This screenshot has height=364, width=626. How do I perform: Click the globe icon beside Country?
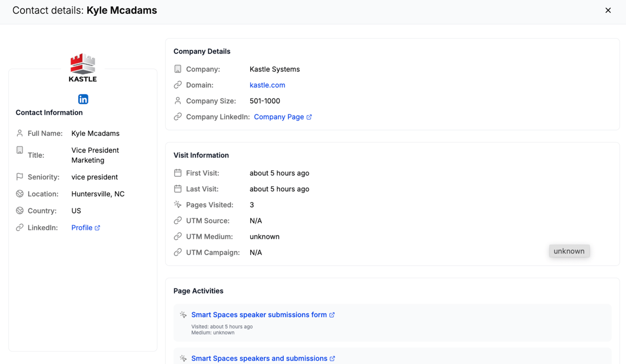19,210
